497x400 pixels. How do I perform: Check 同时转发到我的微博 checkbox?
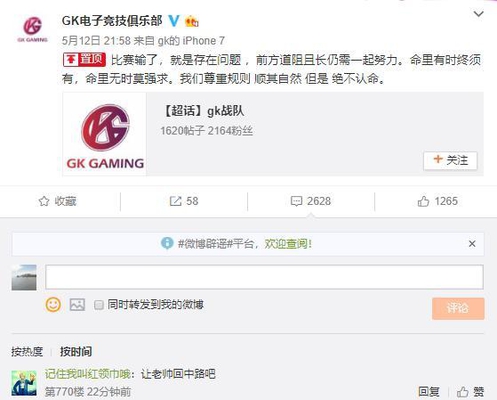(x=99, y=305)
